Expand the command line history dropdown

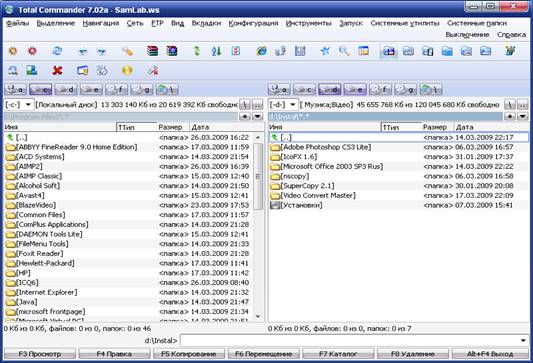pos(523,340)
